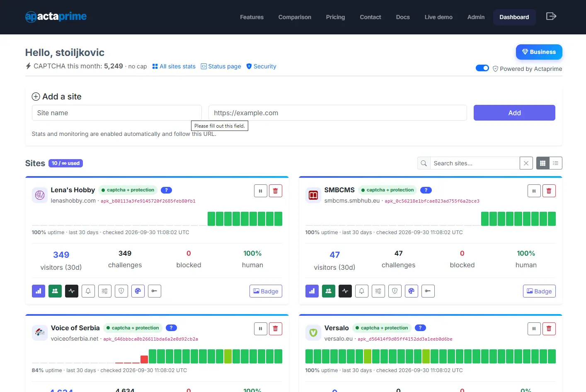Open the bar chart stats icon for SMBCMS

312,291
